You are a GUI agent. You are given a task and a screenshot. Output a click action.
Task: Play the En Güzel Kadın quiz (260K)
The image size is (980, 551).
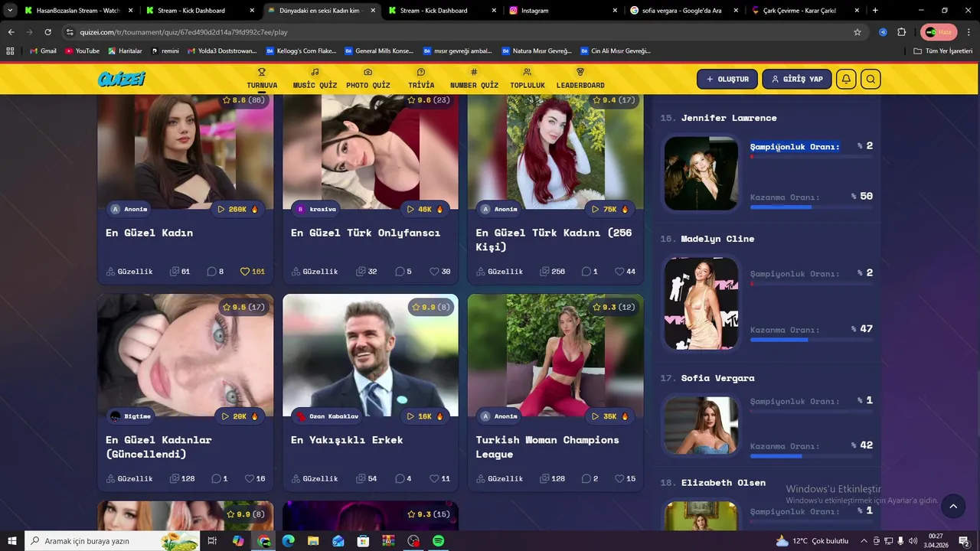tap(238, 209)
